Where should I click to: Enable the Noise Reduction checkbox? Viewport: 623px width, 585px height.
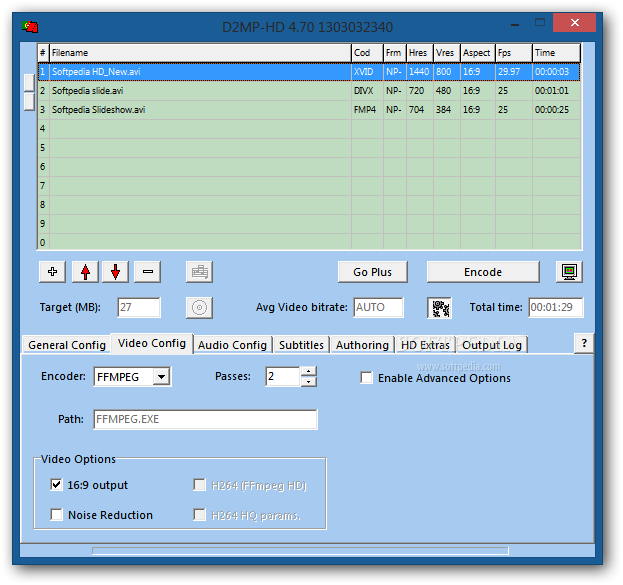pyautogui.click(x=56, y=515)
